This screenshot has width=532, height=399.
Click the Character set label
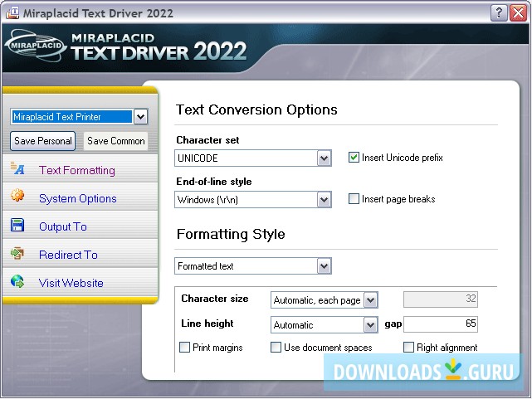207,140
